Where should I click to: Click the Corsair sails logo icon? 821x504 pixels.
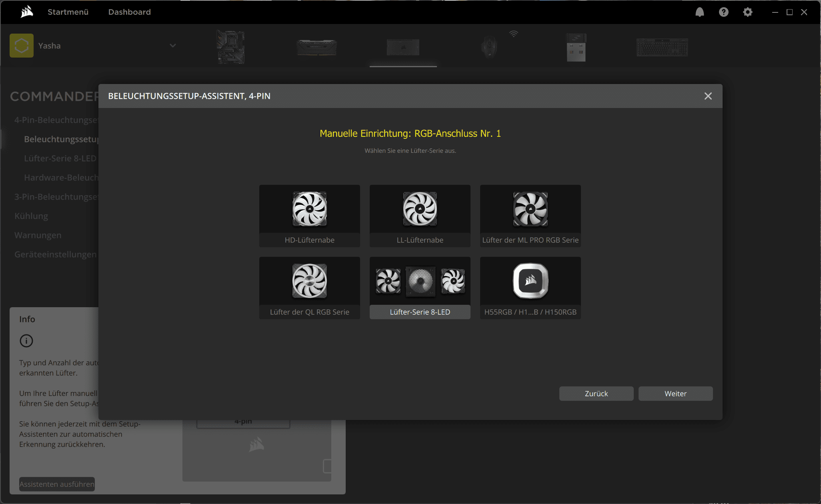coord(27,12)
